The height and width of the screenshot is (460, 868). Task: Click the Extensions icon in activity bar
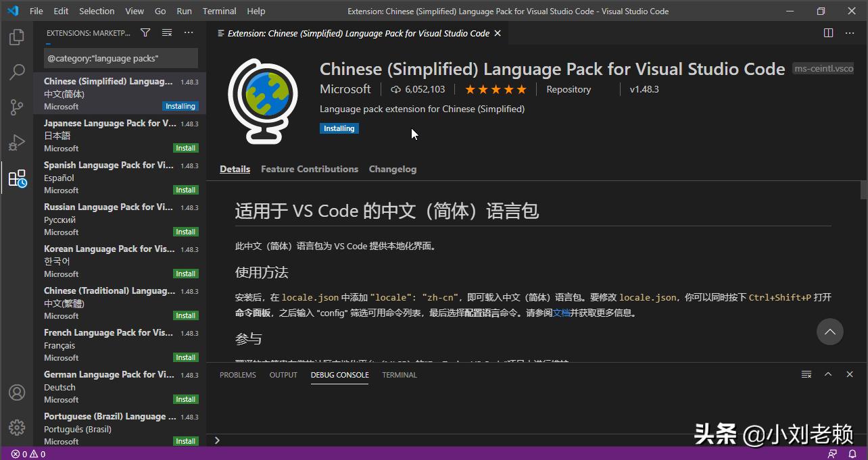tap(16, 177)
